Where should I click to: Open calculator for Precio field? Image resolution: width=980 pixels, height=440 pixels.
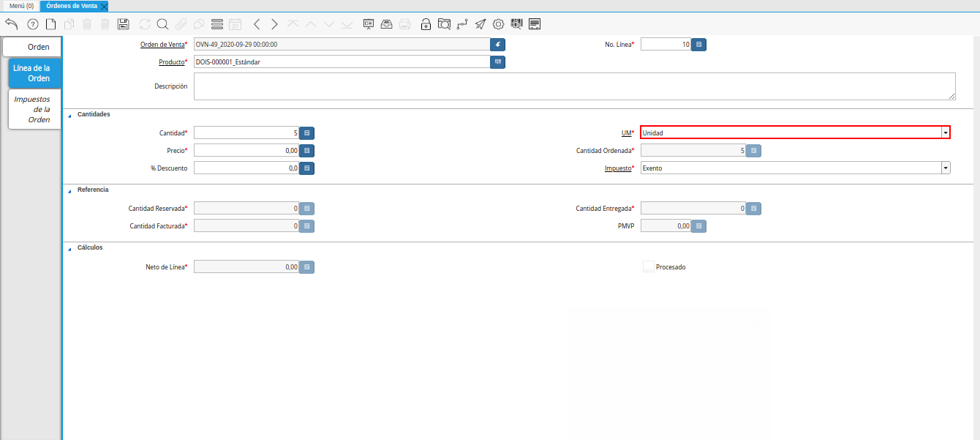[307, 151]
